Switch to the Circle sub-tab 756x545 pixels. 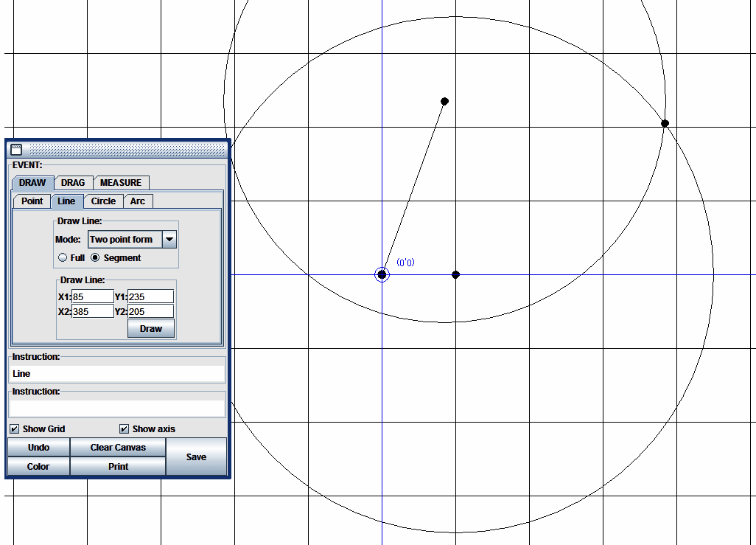(103, 201)
